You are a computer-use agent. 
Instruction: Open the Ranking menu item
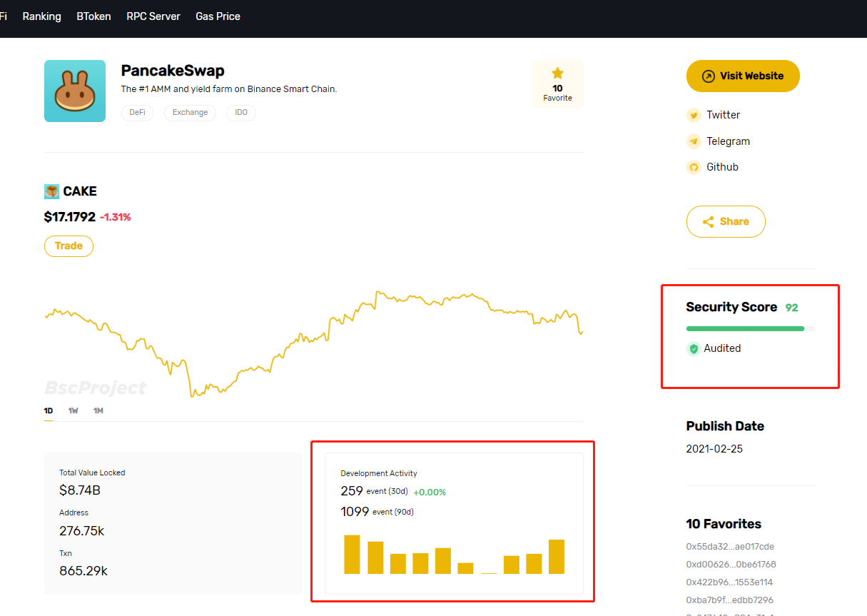(42, 16)
